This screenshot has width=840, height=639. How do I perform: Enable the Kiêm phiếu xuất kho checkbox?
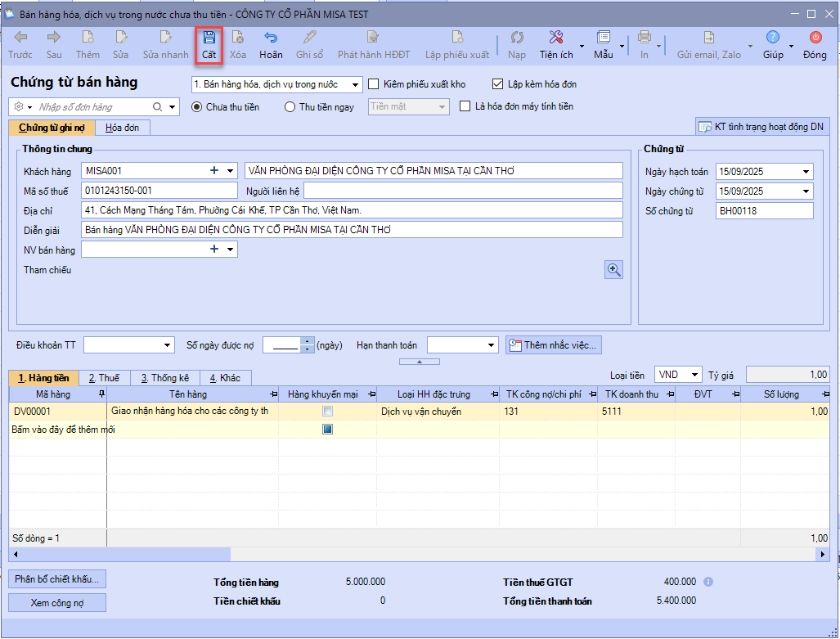[x=374, y=84]
